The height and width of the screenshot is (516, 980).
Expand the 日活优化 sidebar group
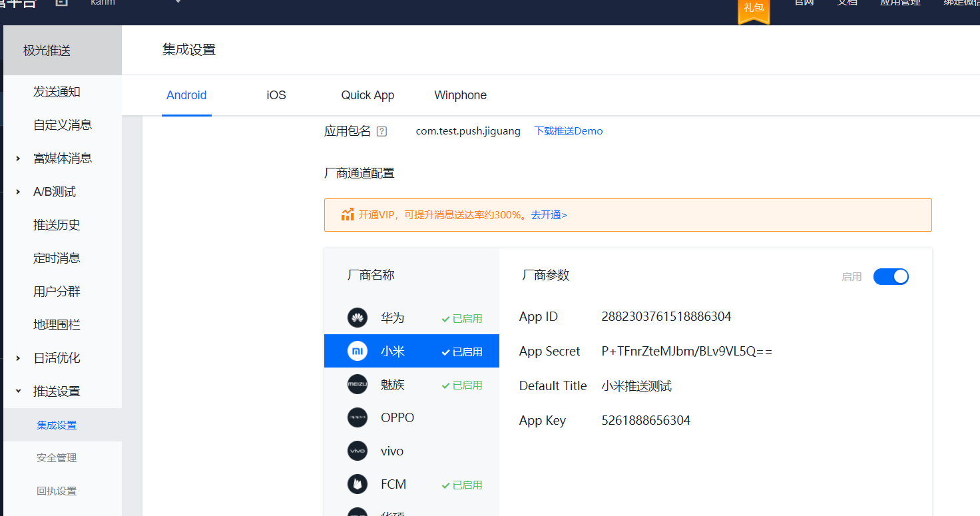pos(18,358)
